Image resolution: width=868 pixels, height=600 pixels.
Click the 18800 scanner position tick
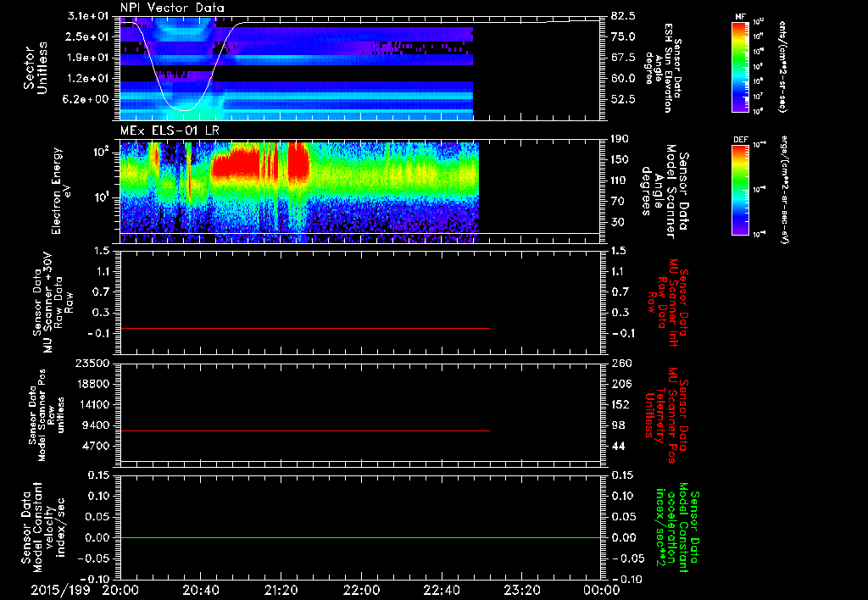[94, 384]
